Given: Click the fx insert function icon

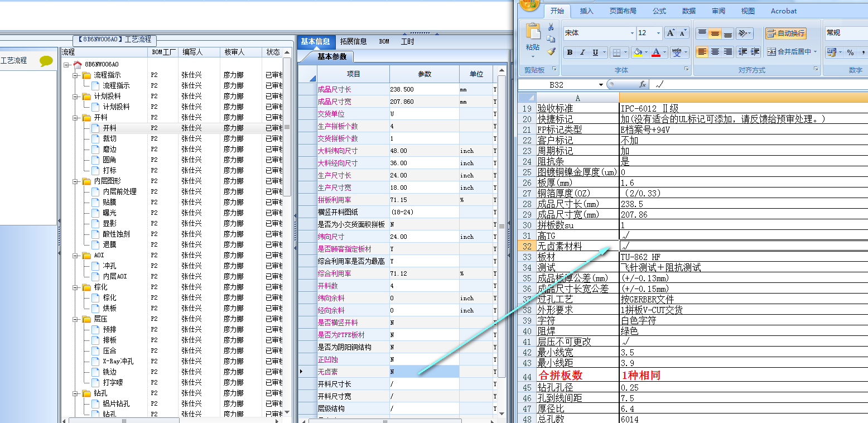Looking at the screenshot, I should pyautogui.click(x=642, y=84).
